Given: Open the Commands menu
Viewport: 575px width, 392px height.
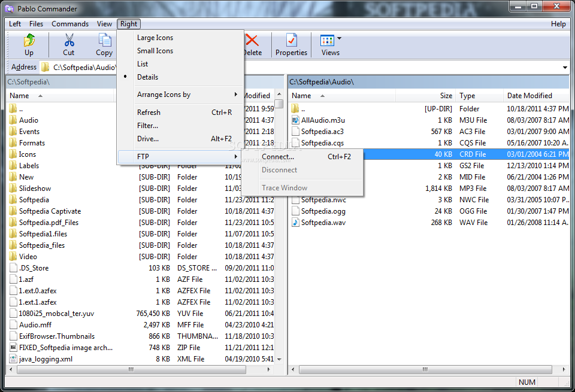Looking at the screenshot, I should point(70,24).
